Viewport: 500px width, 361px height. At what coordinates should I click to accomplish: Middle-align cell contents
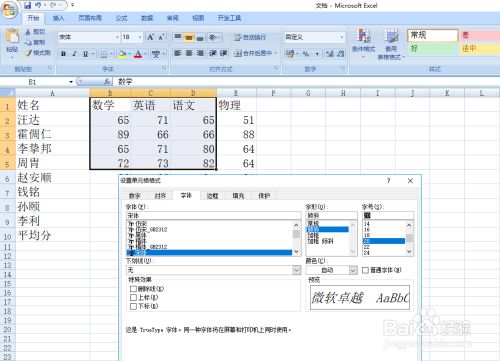(189, 37)
